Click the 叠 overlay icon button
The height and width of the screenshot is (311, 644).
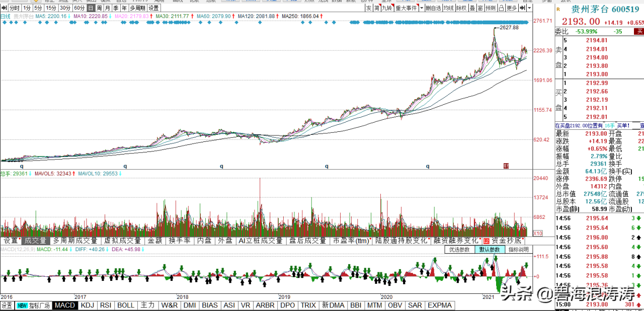click(x=472, y=8)
